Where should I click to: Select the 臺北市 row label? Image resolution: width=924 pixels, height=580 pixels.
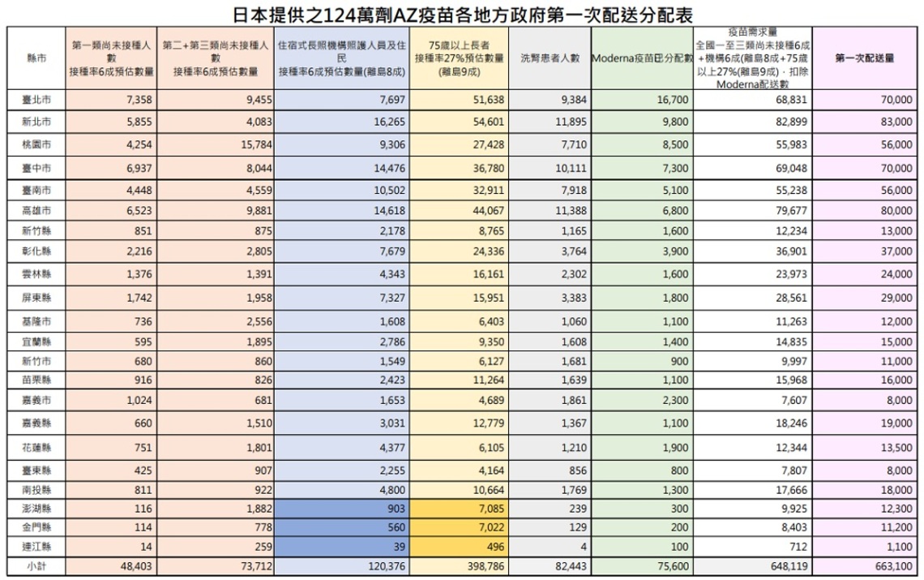tap(36, 100)
